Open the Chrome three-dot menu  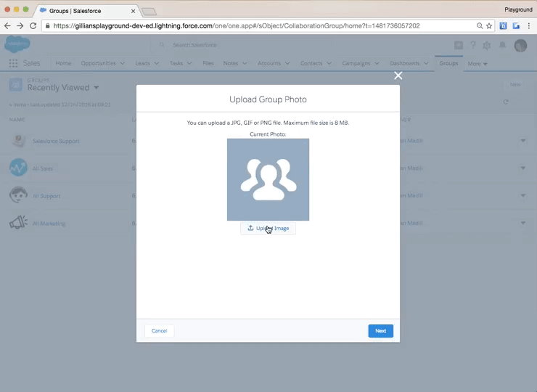coord(529,25)
